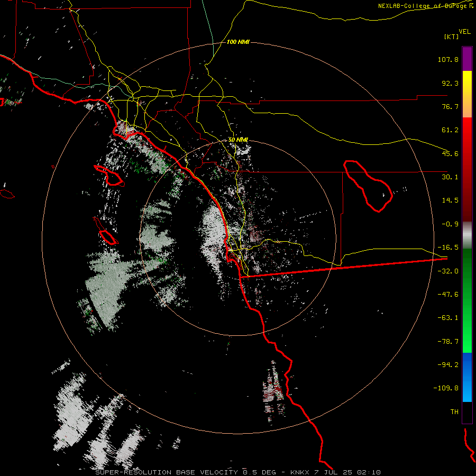Screen dimensions: 476x476
Task: Click the 30.1 scale value
Action: point(450,177)
